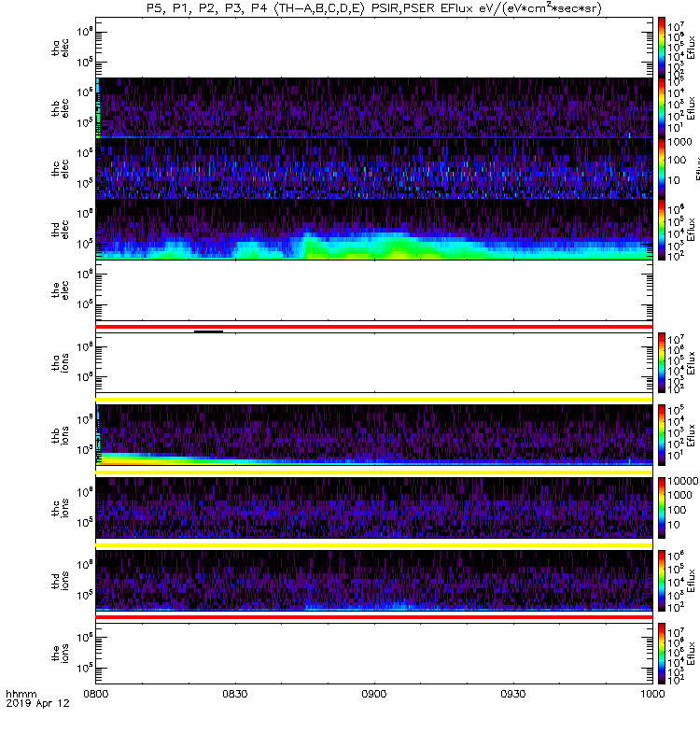Click the 0930 time axis label
The width and height of the screenshot is (700, 747).
[x=513, y=694]
